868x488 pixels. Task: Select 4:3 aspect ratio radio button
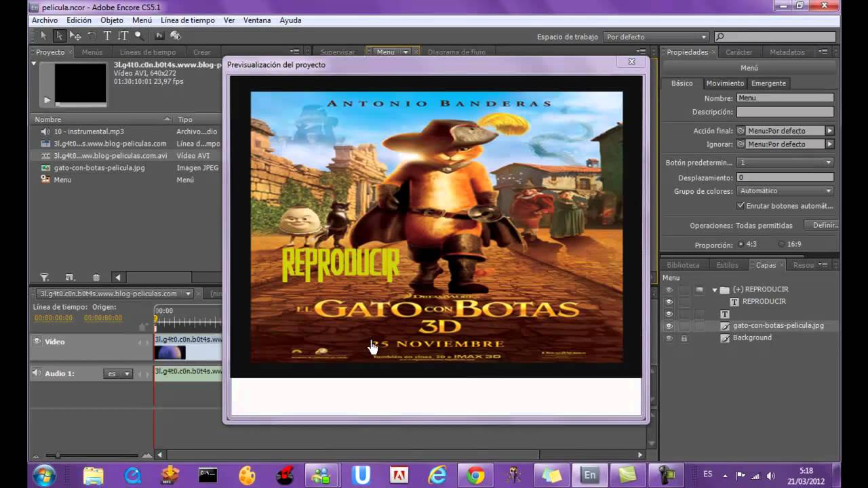pyautogui.click(x=741, y=244)
